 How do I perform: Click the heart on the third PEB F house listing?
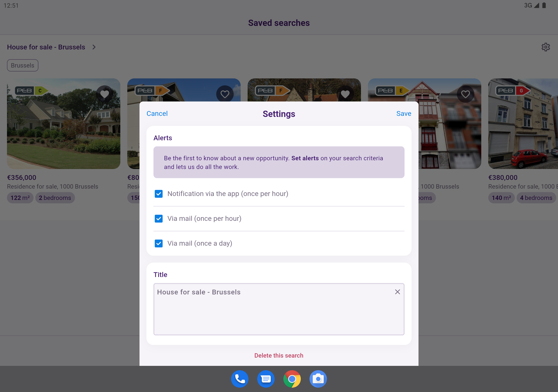(345, 94)
